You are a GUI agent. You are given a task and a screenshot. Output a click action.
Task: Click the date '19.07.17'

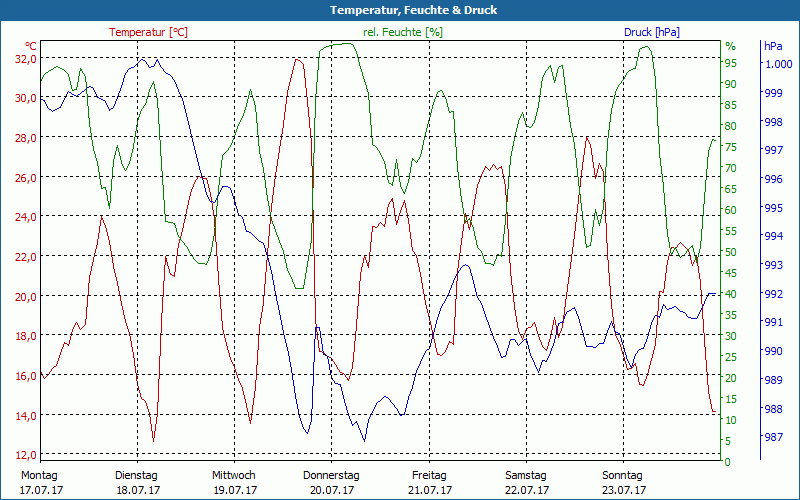pos(235,490)
